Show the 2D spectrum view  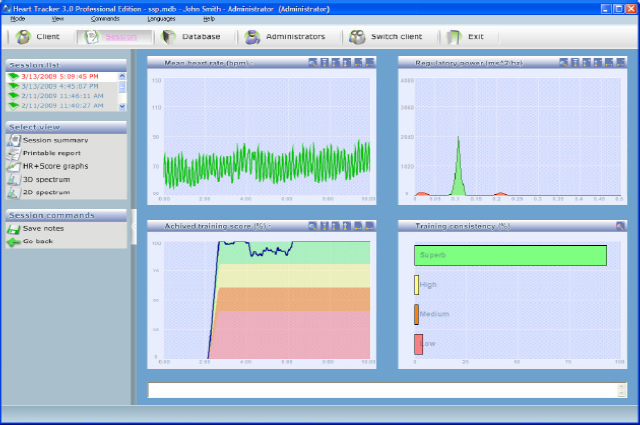(44, 190)
